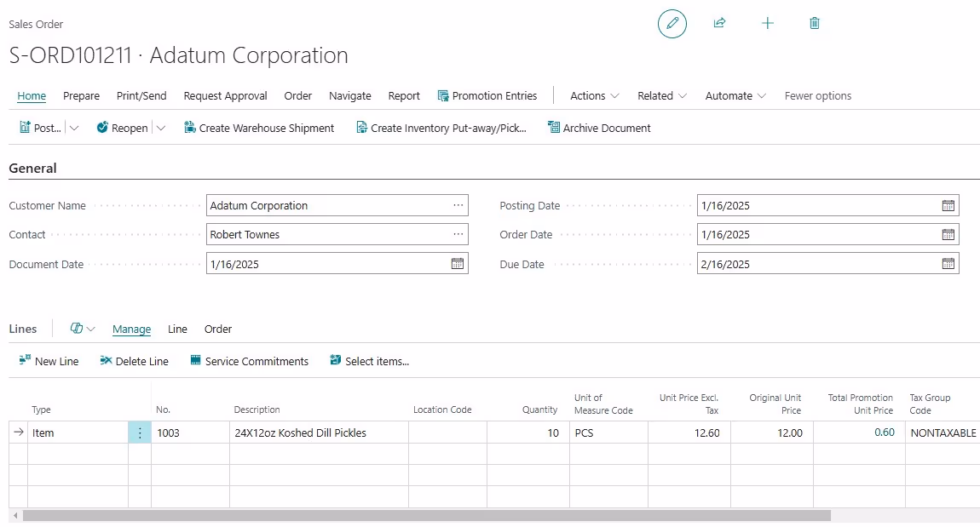Image resolution: width=980 pixels, height=527 pixels.
Task: Click the plus icon to create new order
Action: (x=768, y=23)
